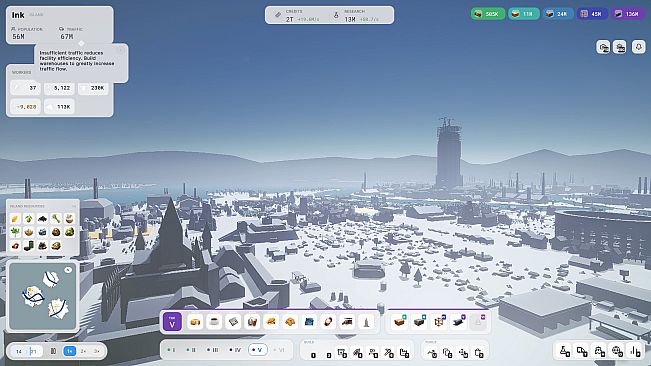This screenshot has height=366, width=651.
Task: Click the green herb plant resource icon
Action: 15,232
